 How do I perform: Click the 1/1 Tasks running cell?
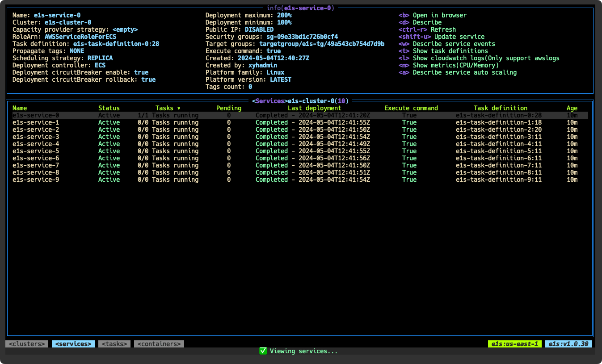click(x=168, y=115)
